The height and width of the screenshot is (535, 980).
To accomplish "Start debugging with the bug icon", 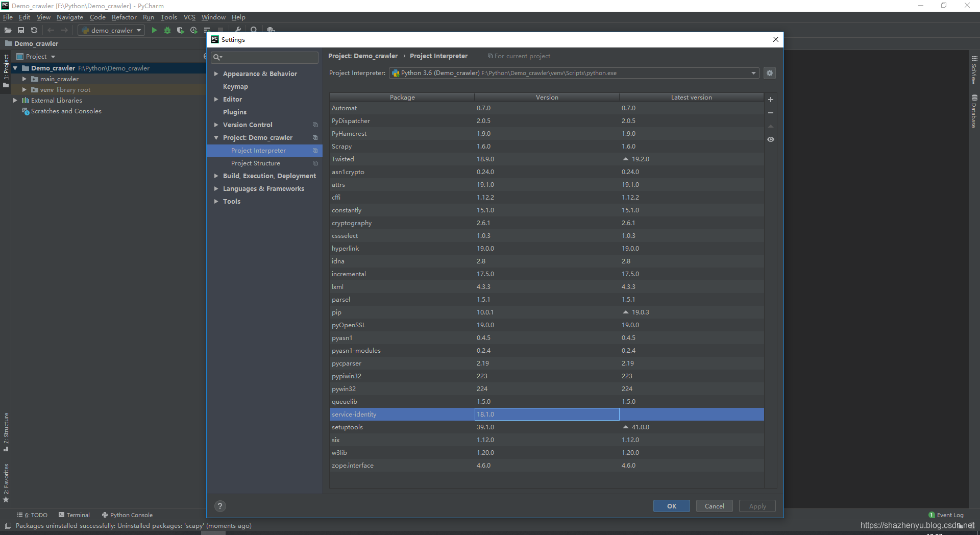I will 167,30.
